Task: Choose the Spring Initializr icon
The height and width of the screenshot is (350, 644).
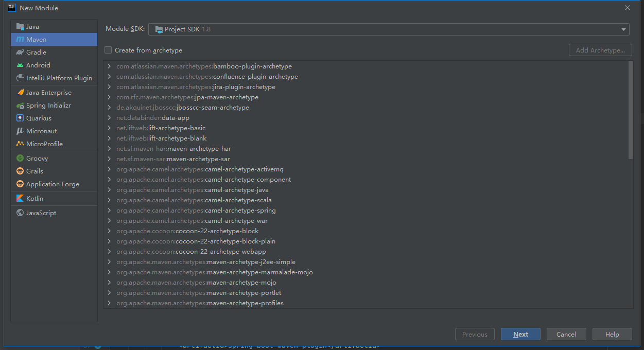Action: 20,106
